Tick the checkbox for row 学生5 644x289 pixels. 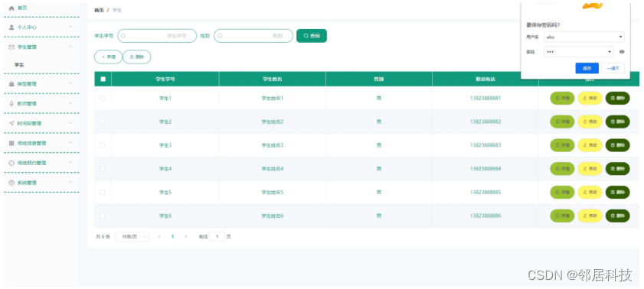pyautogui.click(x=103, y=192)
